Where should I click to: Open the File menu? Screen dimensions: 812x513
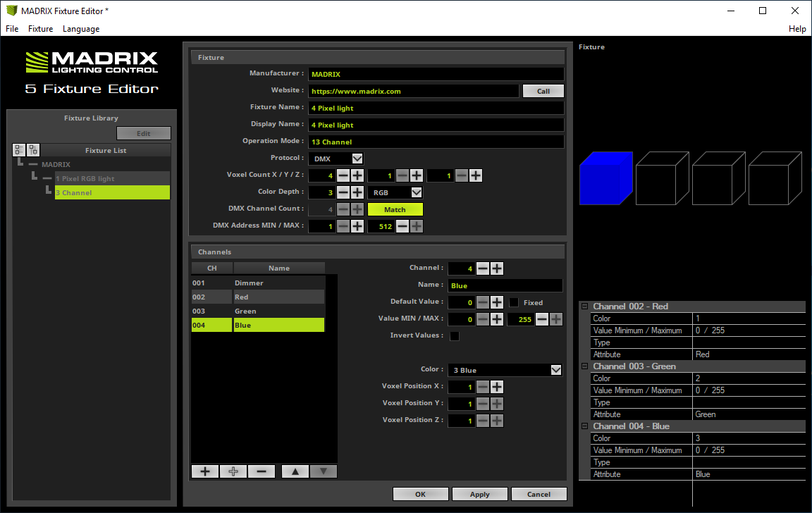12,29
